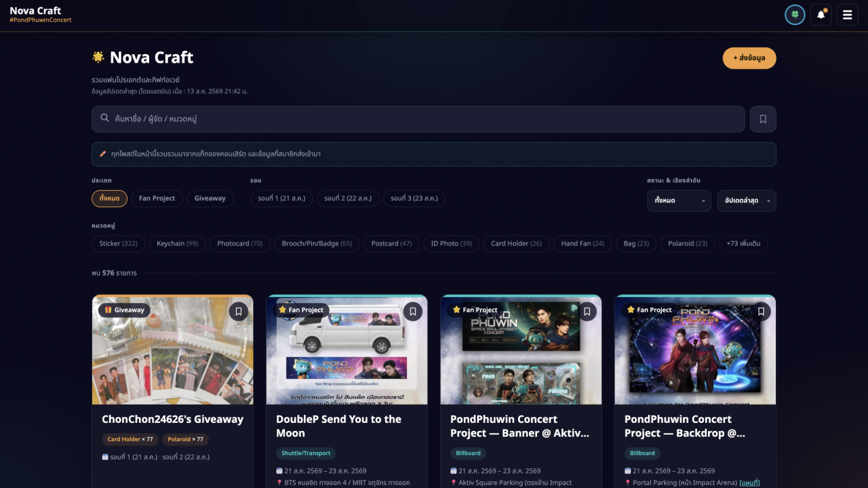Click the + ส่งข้อมูล submit button
The width and height of the screenshot is (868, 488).
click(x=749, y=58)
